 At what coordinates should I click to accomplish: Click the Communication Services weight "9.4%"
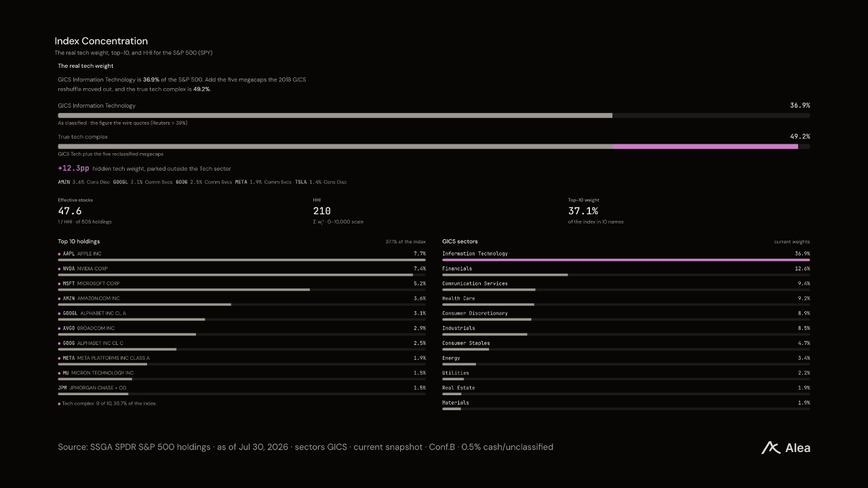pyautogui.click(x=804, y=283)
